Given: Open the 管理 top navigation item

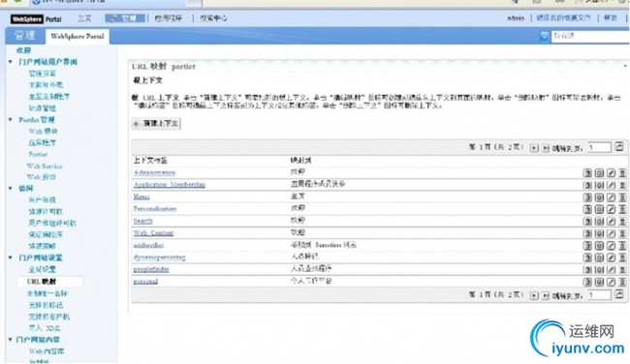Looking at the screenshot, I should [125, 18].
